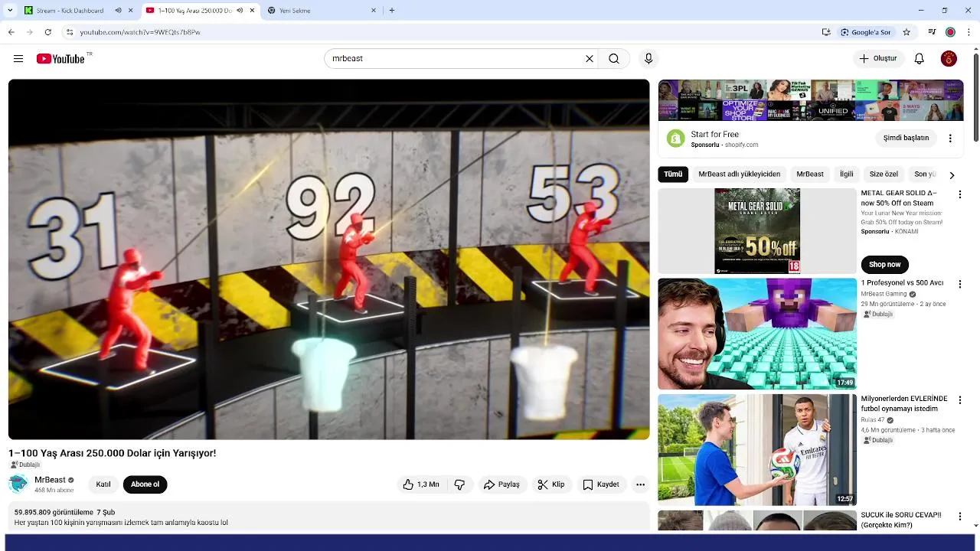The width and height of the screenshot is (980, 551).
Task: Click the video description text box
Action: pos(328,517)
